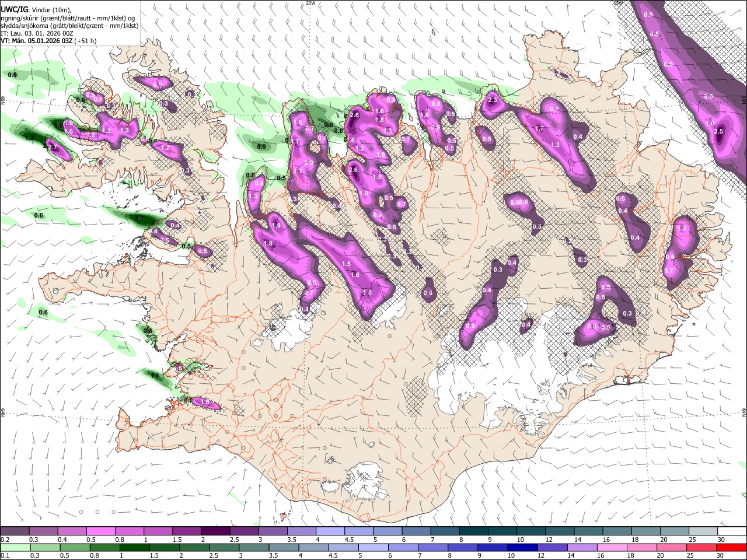Select the bright red swatch above 30 on the lower rain scale
The width and height of the screenshot is (747, 560).
(x=731, y=548)
